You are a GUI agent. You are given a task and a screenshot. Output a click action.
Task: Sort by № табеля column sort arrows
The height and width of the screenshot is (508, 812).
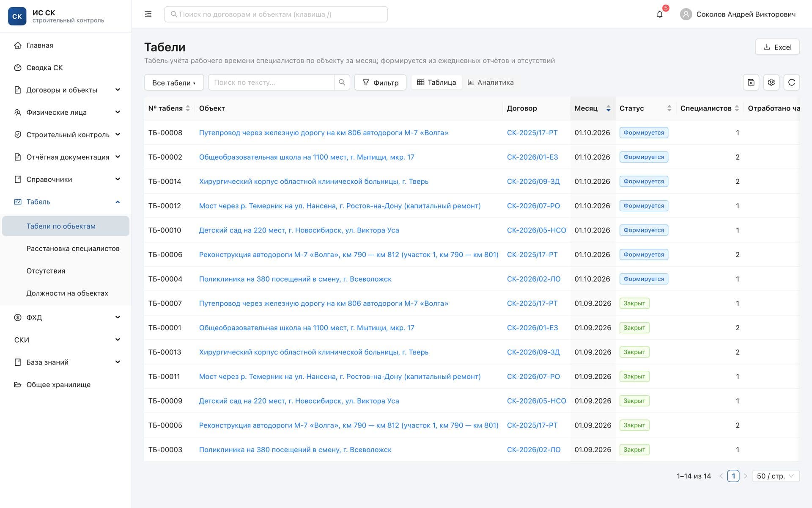click(x=188, y=108)
